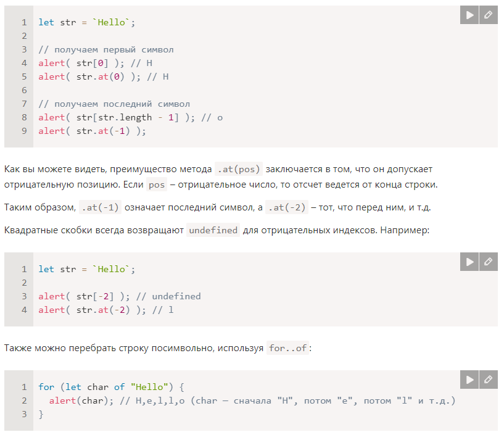
Task: Click the inline code '.at(pos)'
Action: pos(239,169)
